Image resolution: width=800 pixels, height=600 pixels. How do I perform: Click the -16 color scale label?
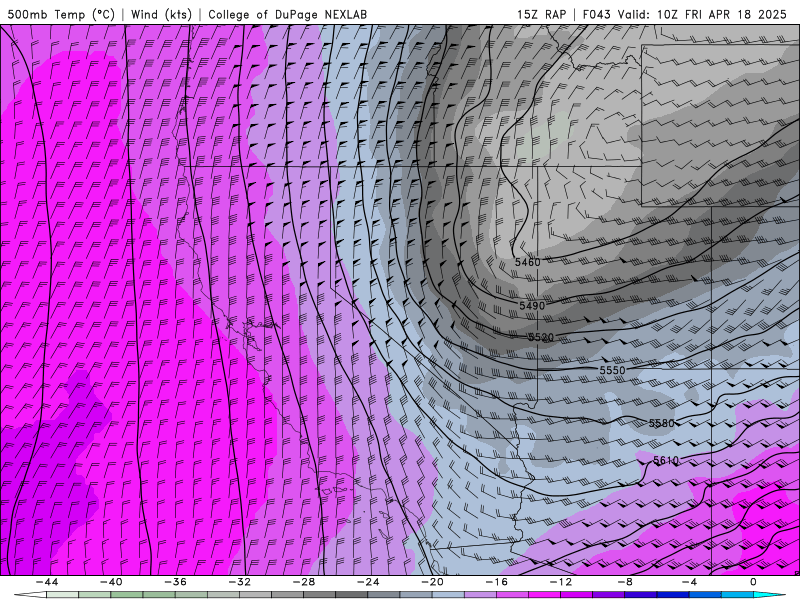(x=496, y=582)
